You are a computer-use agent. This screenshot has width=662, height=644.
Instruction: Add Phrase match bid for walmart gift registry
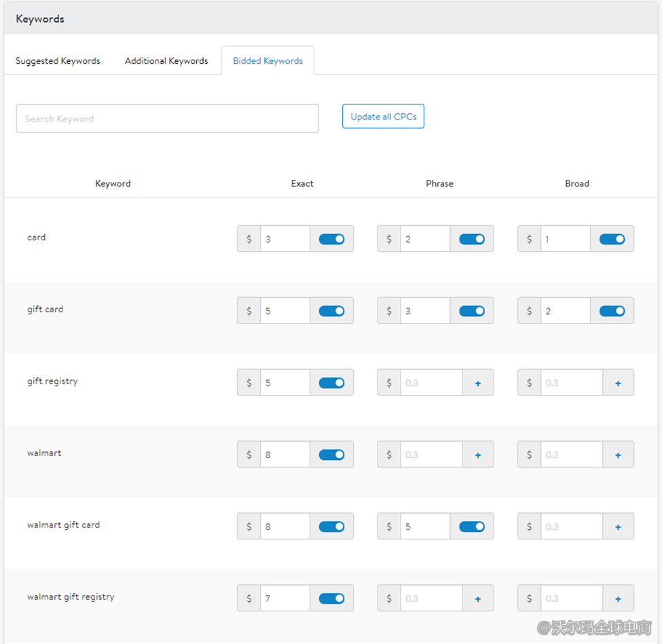click(x=478, y=599)
